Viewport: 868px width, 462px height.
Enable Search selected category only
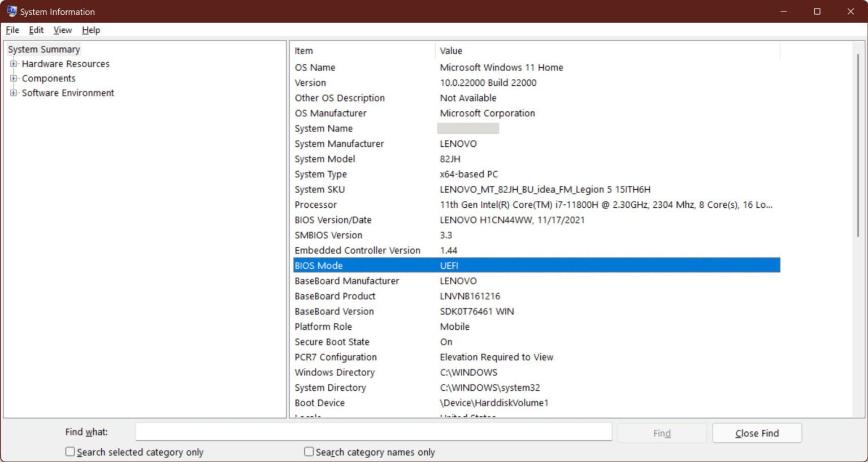70,451
